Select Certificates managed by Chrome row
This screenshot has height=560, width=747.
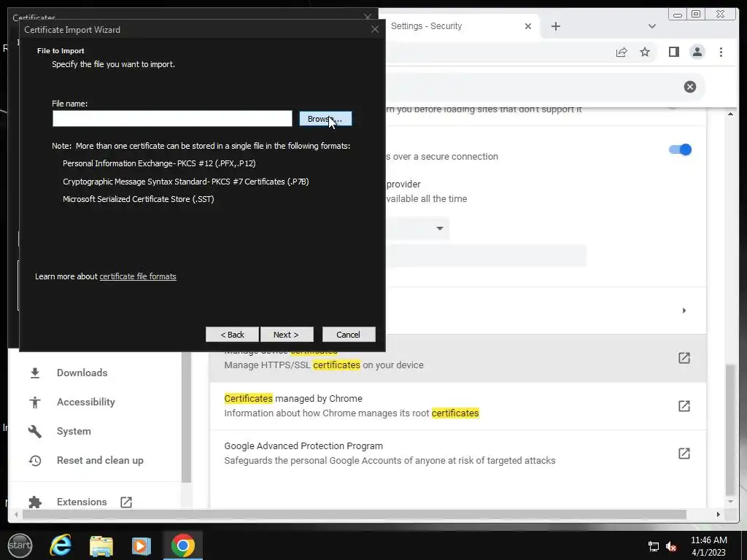coord(458,405)
